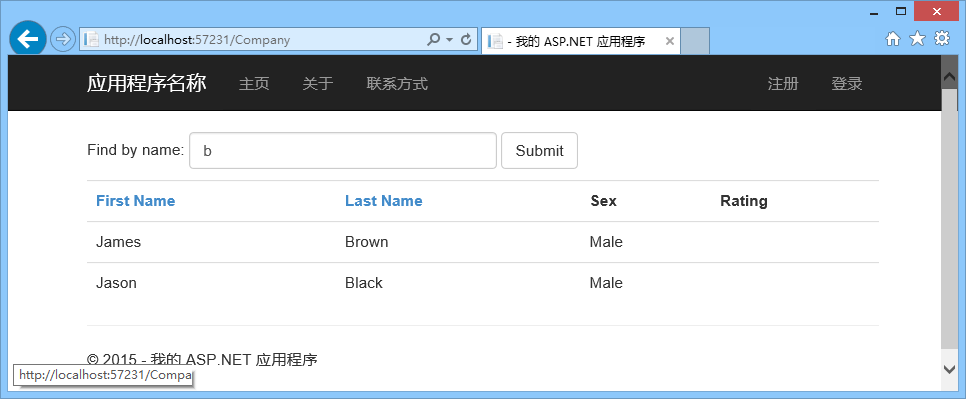The image size is (966, 399).
Task: Maximize the browser window
Action: click(901, 11)
